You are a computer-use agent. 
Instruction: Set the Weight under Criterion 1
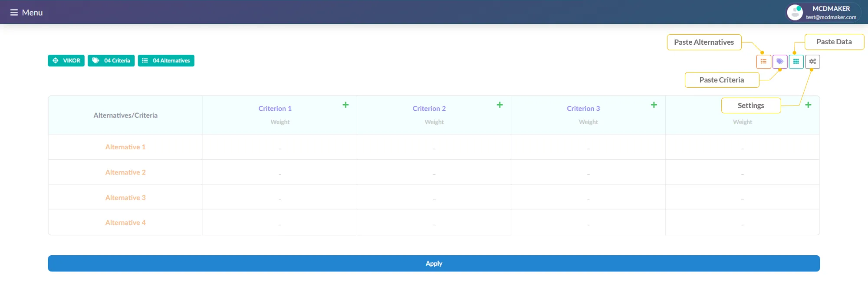(x=280, y=122)
